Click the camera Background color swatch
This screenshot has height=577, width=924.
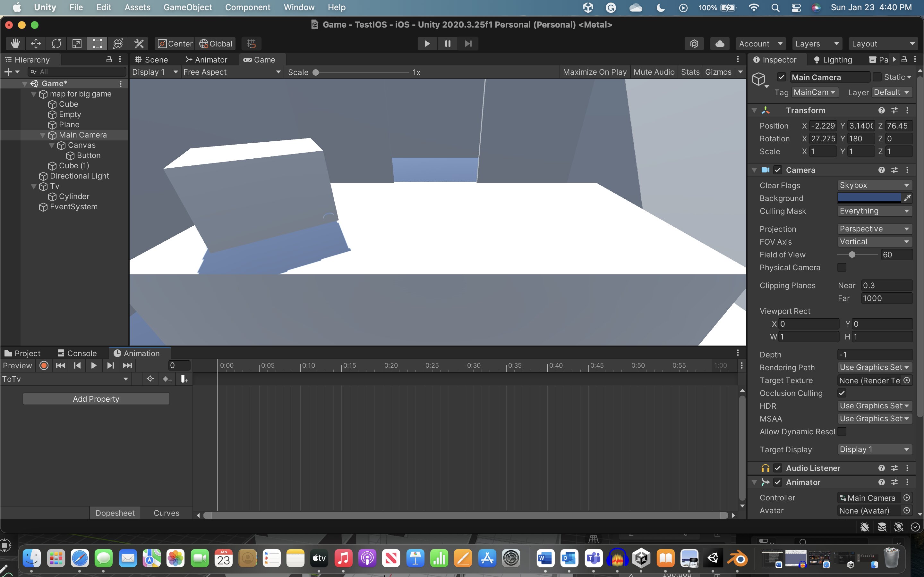click(869, 198)
